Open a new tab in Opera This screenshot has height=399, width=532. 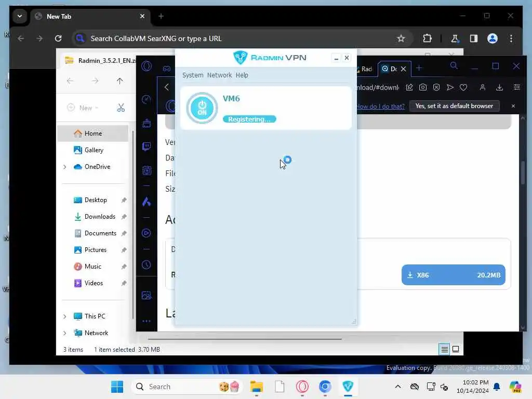[x=419, y=68]
